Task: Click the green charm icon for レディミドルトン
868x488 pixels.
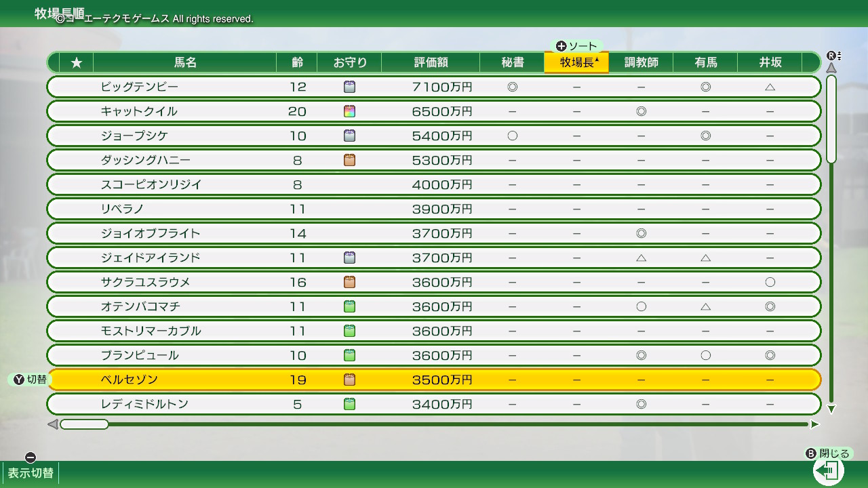Action: tap(350, 404)
